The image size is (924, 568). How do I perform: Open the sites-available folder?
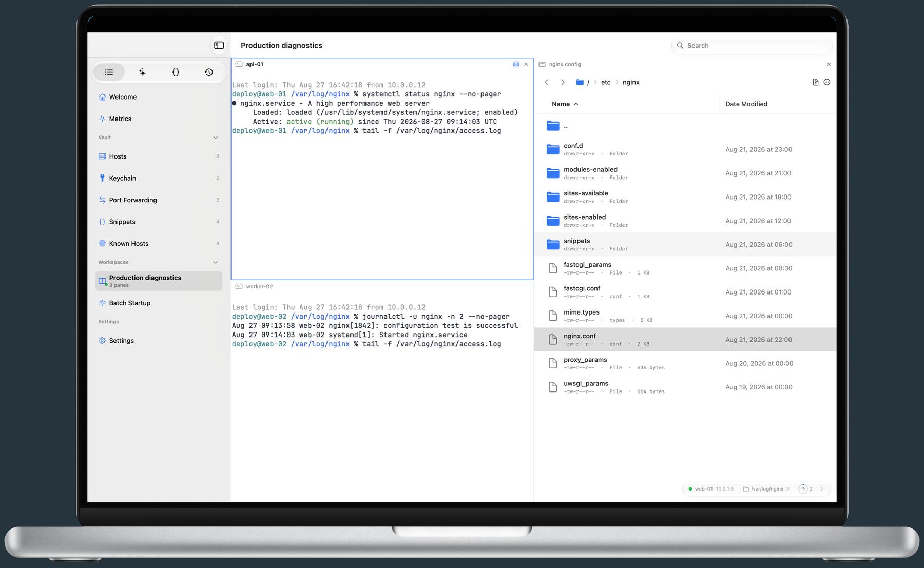(685, 197)
